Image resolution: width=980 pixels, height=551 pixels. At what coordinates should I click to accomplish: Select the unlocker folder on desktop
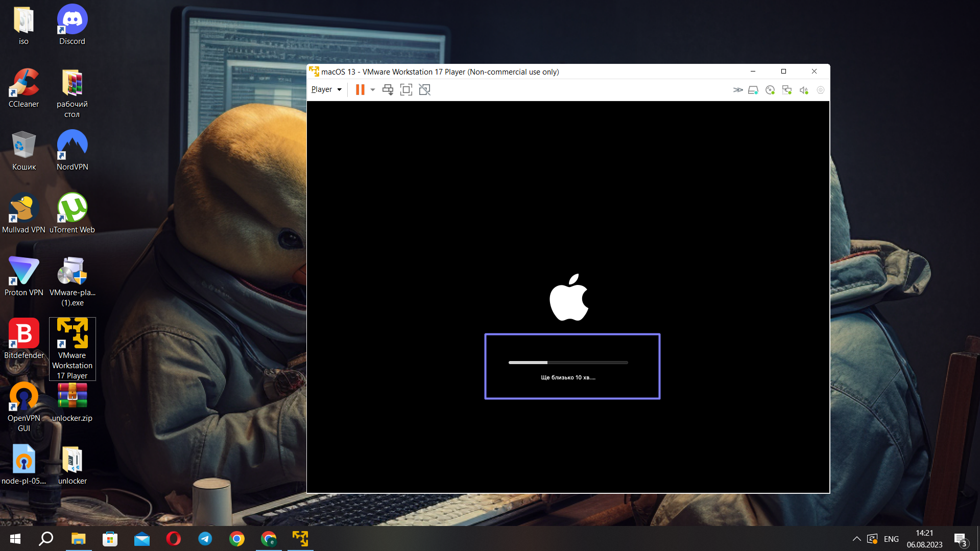click(x=72, y=465)
